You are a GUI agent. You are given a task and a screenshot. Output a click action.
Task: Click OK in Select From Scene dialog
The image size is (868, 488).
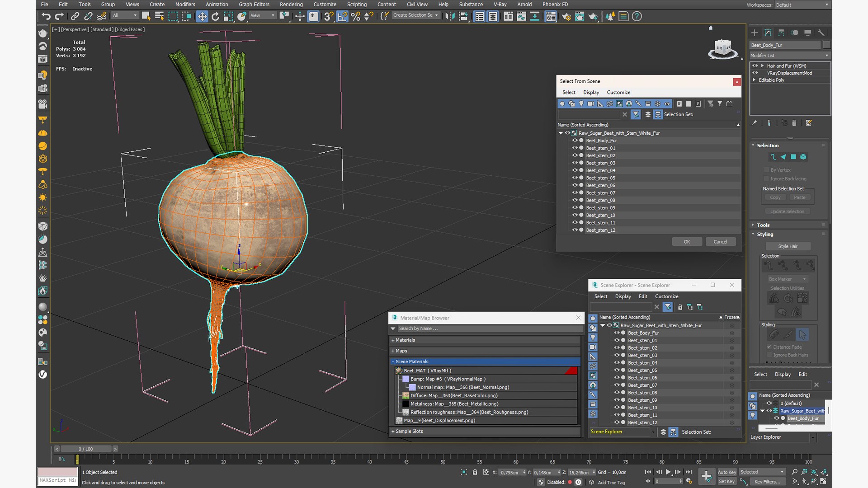[687, 242]
